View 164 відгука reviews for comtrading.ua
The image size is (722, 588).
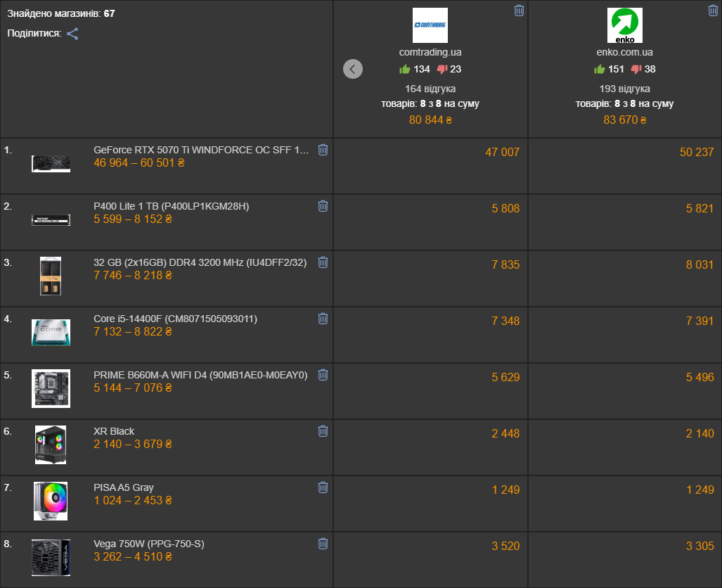[430, 89]
